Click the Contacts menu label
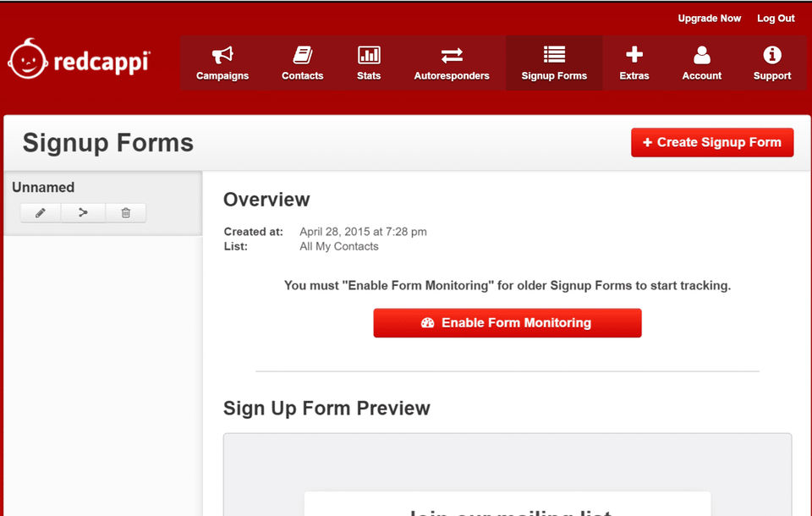This screenshot has width=812, height=516. pos(303,75)
